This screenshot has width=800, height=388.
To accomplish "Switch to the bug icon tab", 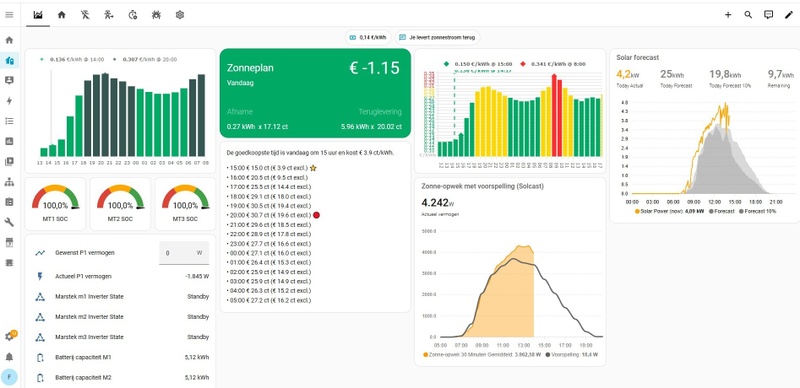I will click(156, 15).
